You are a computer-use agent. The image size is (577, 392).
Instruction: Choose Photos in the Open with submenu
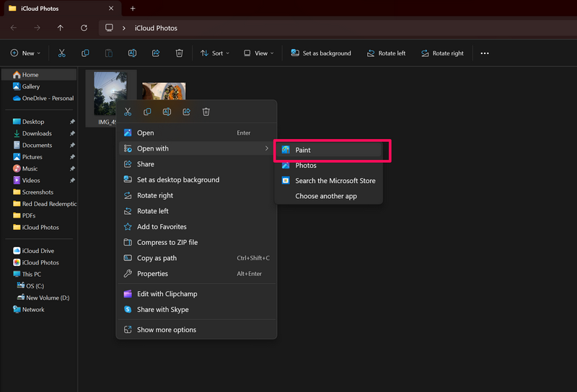click(306, 166)
